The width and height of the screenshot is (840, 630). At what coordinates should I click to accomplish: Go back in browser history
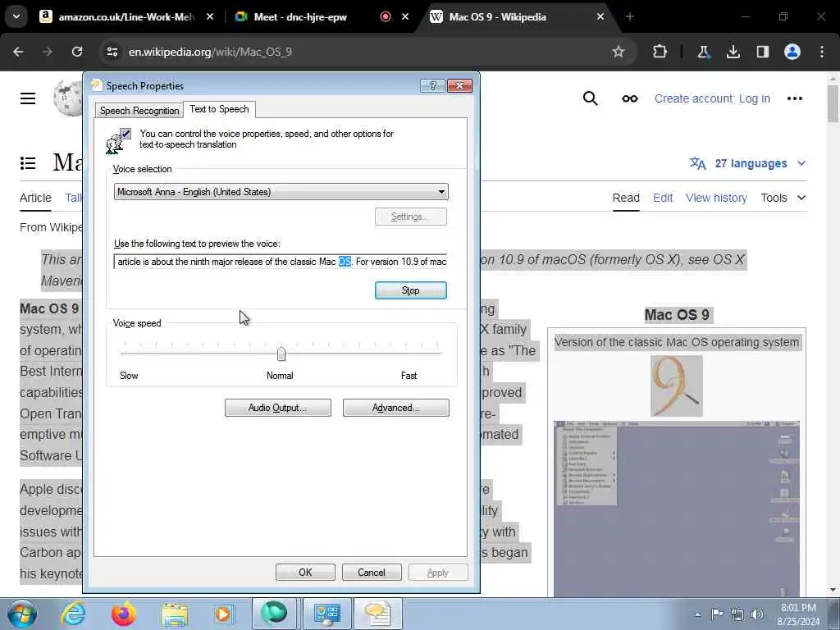click(x=18, y=52)
